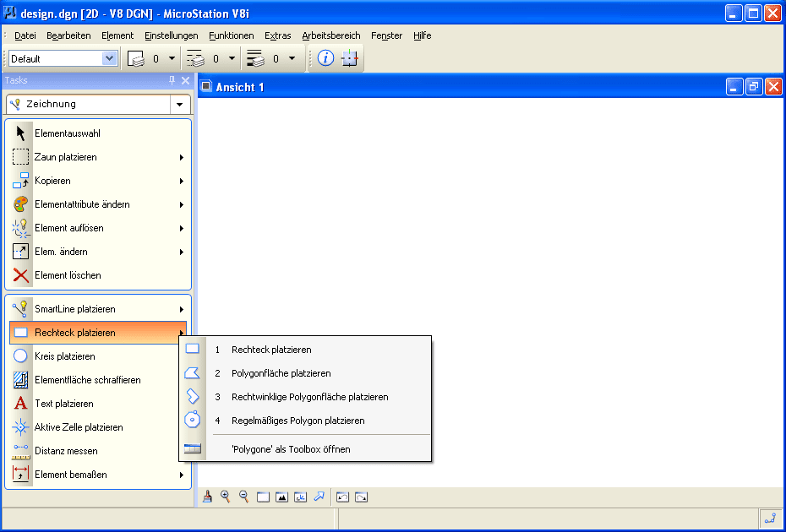Click the Zoom Out magnifier icon

click(x=244, y=497)
